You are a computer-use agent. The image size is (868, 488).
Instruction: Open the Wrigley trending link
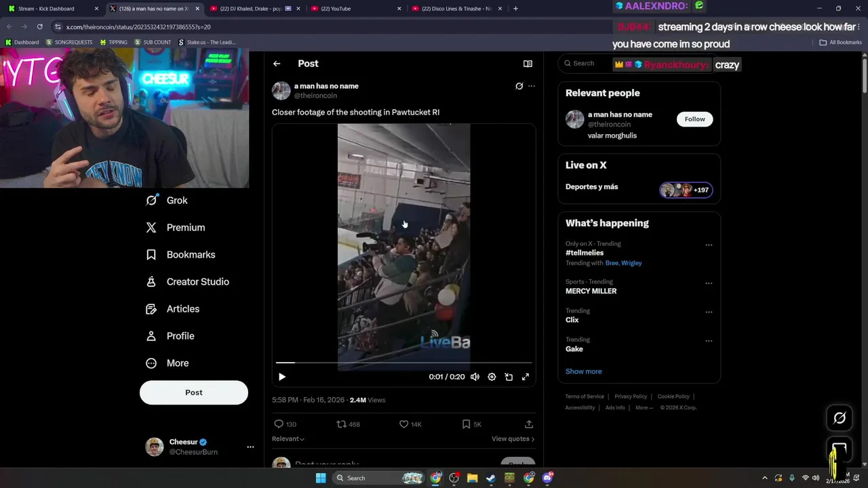click(x=632, y=263)
